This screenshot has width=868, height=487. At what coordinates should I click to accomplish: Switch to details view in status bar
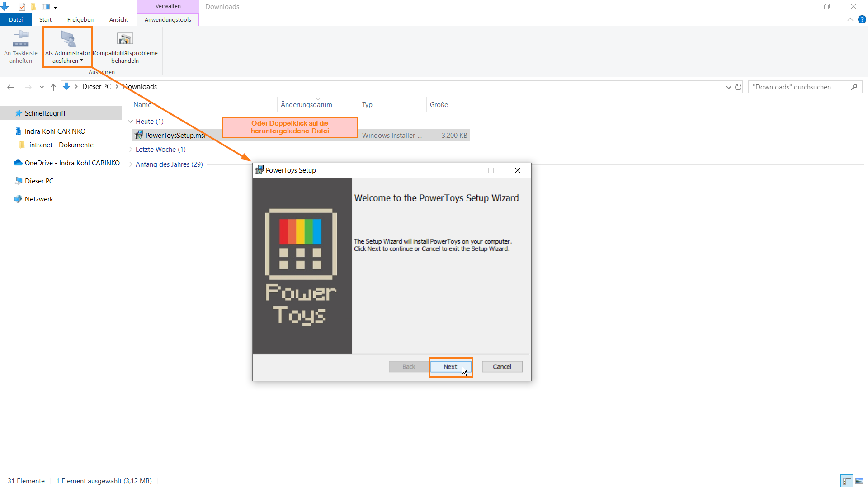click(x=847, y=481)
